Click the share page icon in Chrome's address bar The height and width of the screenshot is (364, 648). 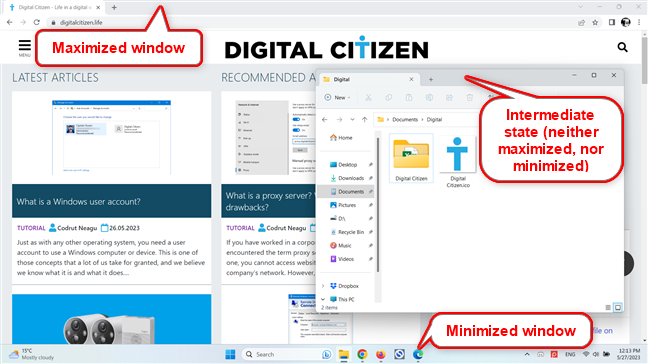(x=581, y=22)
